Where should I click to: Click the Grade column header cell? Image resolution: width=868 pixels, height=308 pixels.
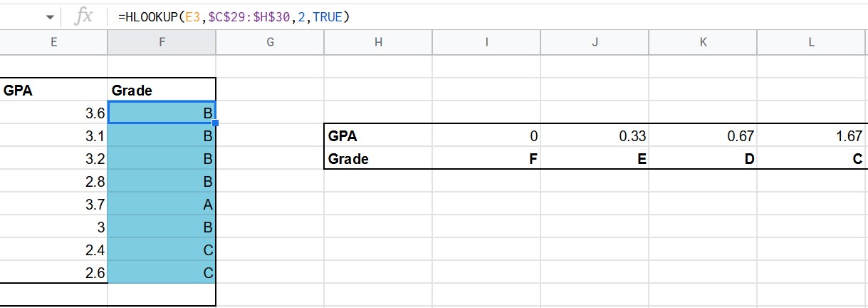[x=162, y=91]
